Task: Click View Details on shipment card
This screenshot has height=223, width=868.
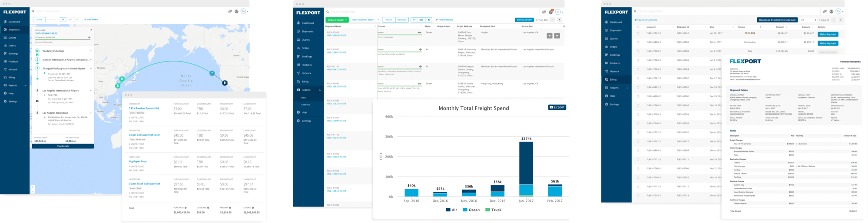Action: (63, 146)
